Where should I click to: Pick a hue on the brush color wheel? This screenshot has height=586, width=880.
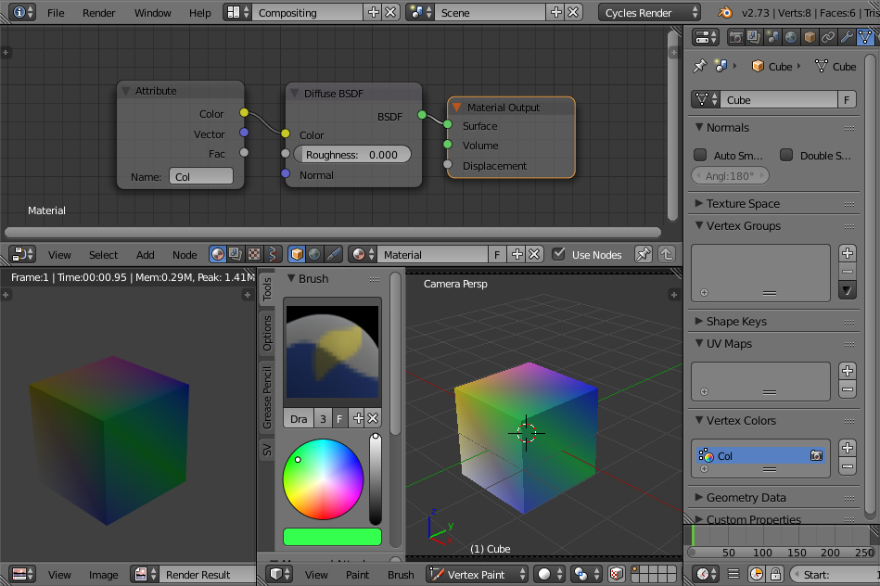[323, 479]
